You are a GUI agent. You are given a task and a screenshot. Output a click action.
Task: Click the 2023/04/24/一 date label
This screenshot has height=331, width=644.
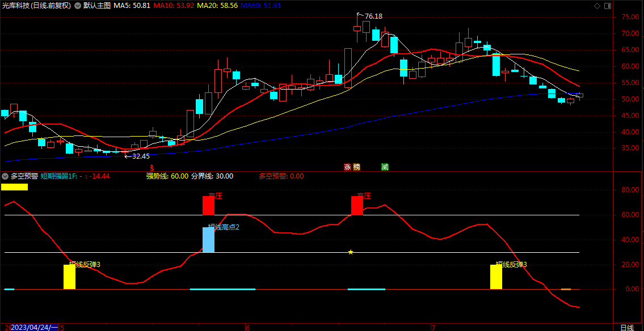(35, 327)
